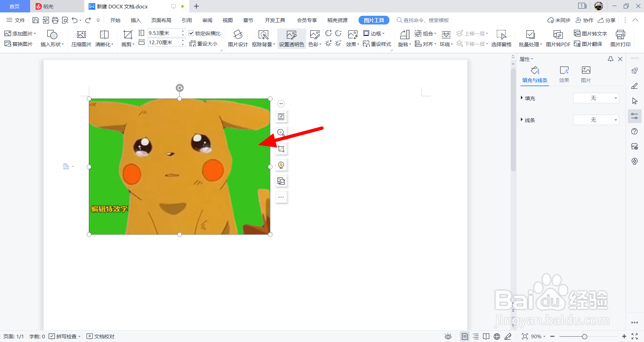Increase brightness sun icon
This screenshot has height=342, width=644.
(328, 44)
